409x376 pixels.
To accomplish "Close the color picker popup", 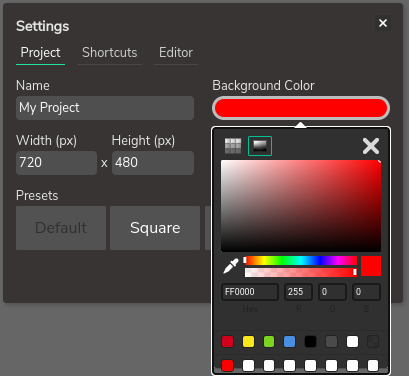I will click(x=371, y=146).
